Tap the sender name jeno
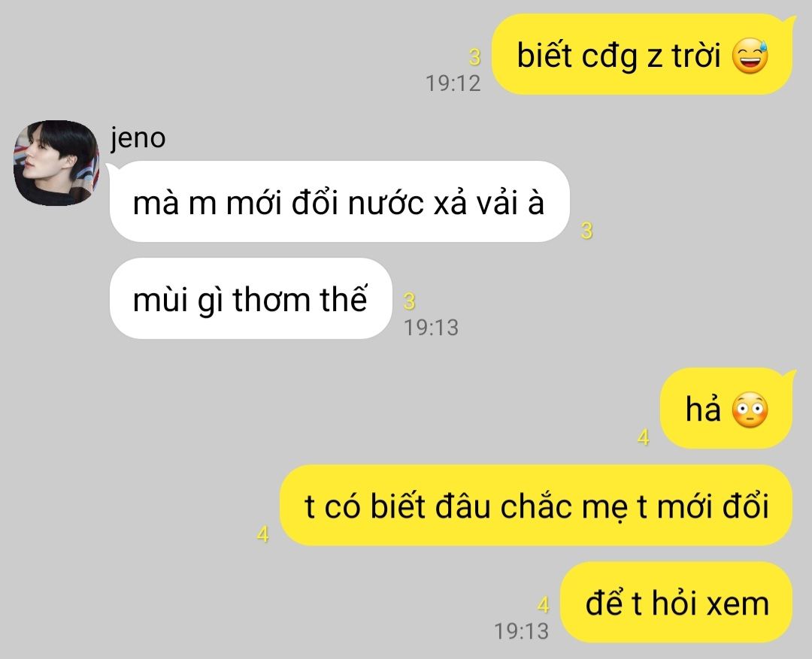Screen dimensions: 812x659 point(138,138)
